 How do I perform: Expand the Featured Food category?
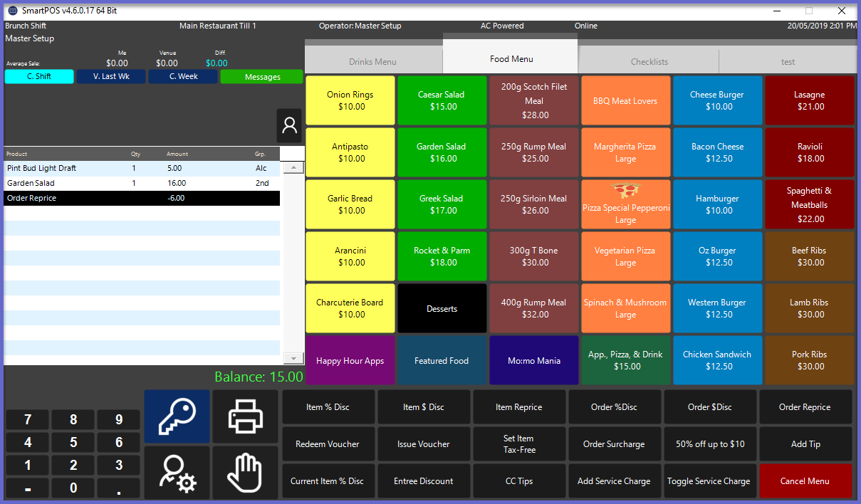pos(442,361)
